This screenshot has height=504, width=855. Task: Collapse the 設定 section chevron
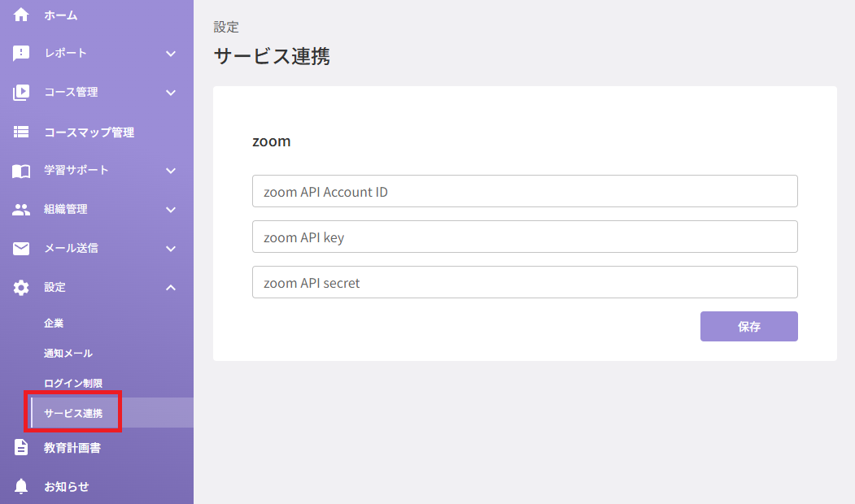[x=171, y=287]
